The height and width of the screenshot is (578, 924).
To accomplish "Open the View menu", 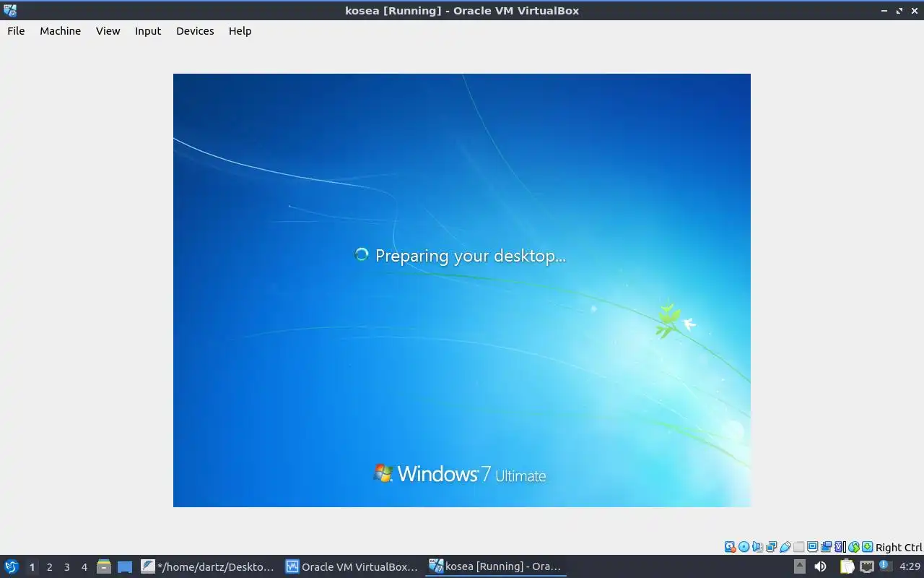I will coord(108,31).
